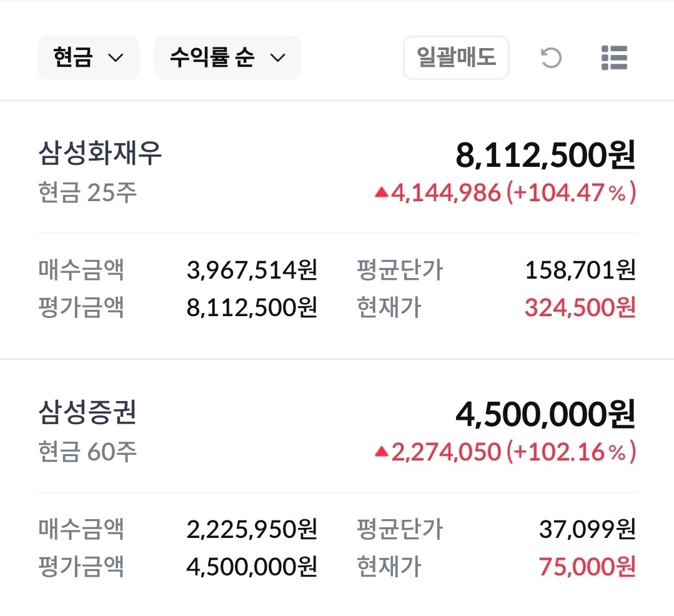Tap the 현금 60주 holding label
This screenshot has height=616, width=674.
tap(87, 452)
